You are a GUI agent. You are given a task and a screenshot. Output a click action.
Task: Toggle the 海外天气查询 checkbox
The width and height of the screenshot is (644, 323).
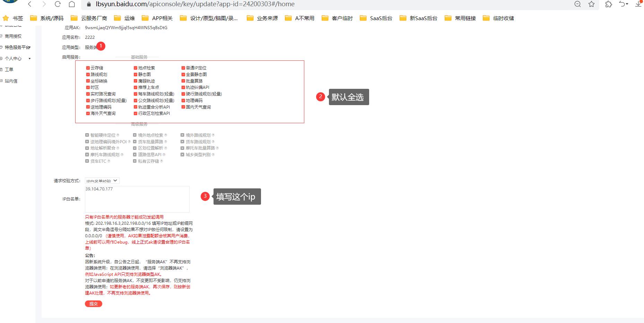[x=88, y=113]
